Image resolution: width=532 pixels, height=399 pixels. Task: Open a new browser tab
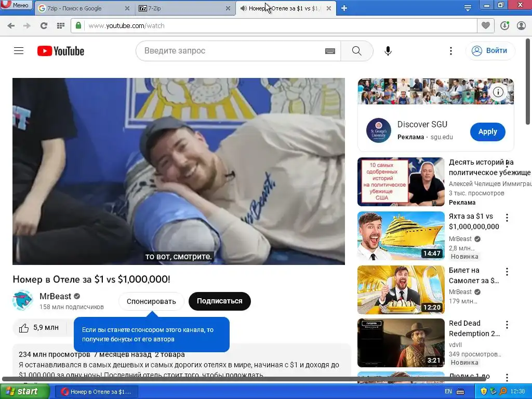[x=344, y=8]
